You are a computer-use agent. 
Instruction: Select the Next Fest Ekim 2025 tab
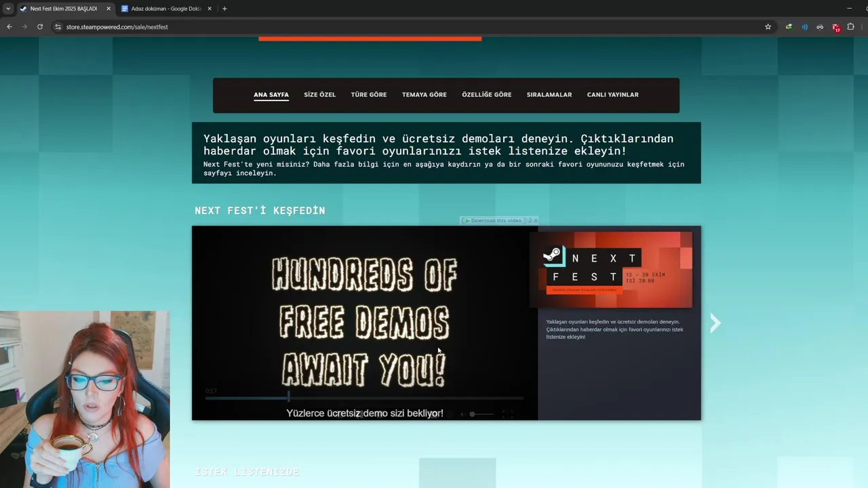(x=64, y=8)
